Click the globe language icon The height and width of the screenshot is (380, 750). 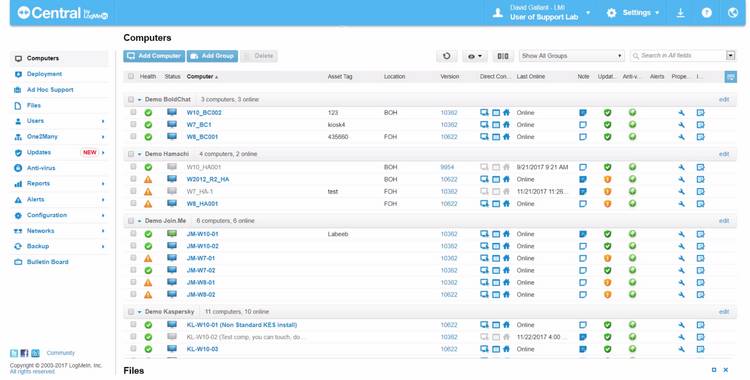[x=733, y=13]
